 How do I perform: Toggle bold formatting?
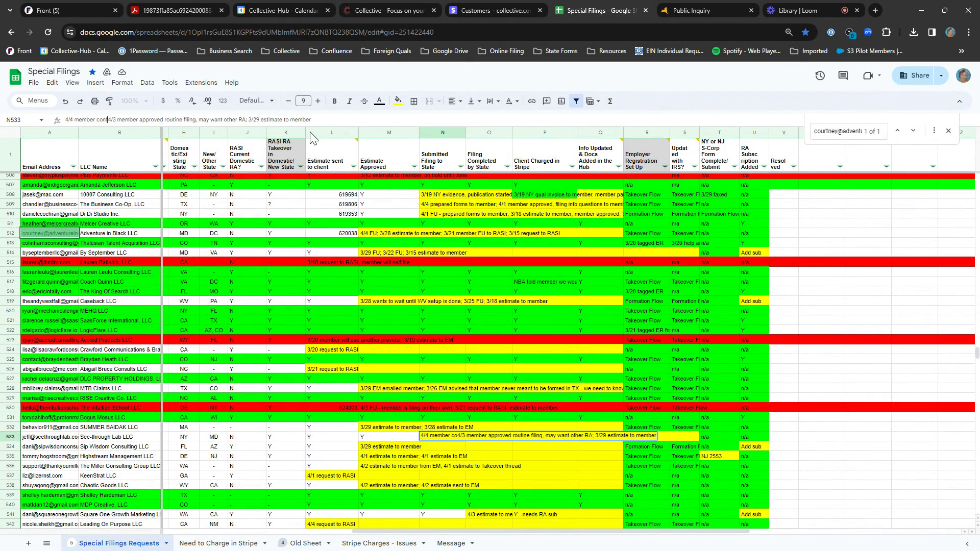(334, 101)
